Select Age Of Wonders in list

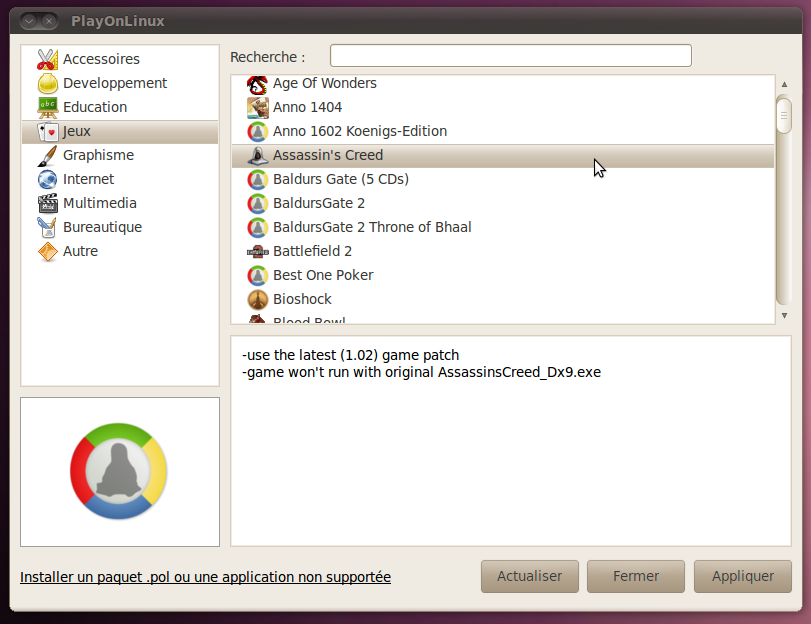point(503,84)
